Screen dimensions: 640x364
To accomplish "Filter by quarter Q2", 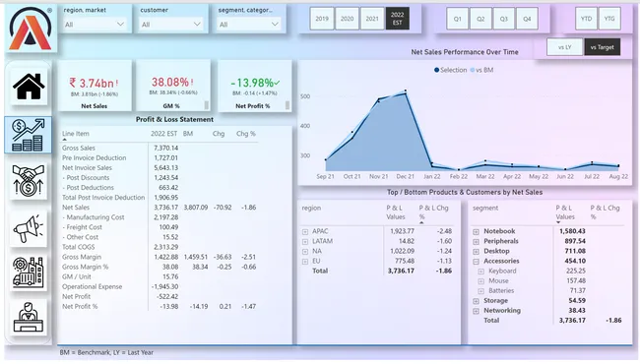I will pos(480,19).
